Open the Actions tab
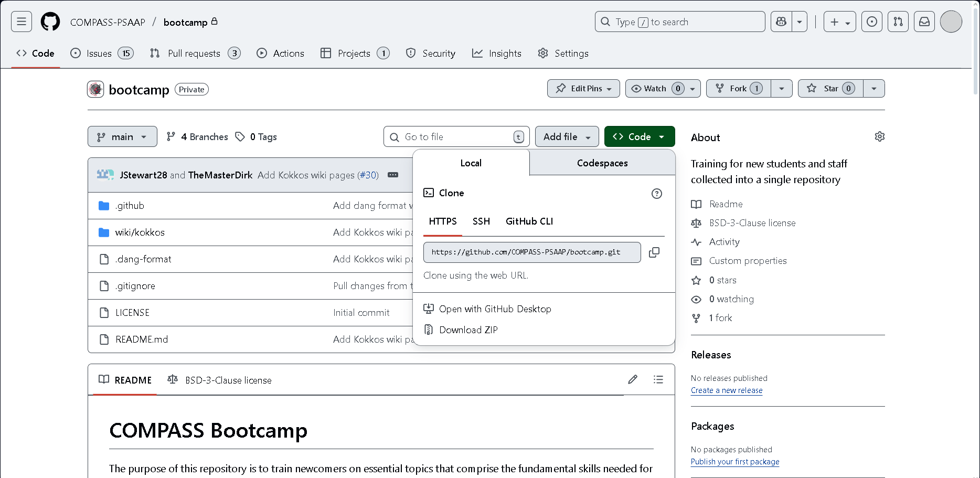 tap(280, 53)
